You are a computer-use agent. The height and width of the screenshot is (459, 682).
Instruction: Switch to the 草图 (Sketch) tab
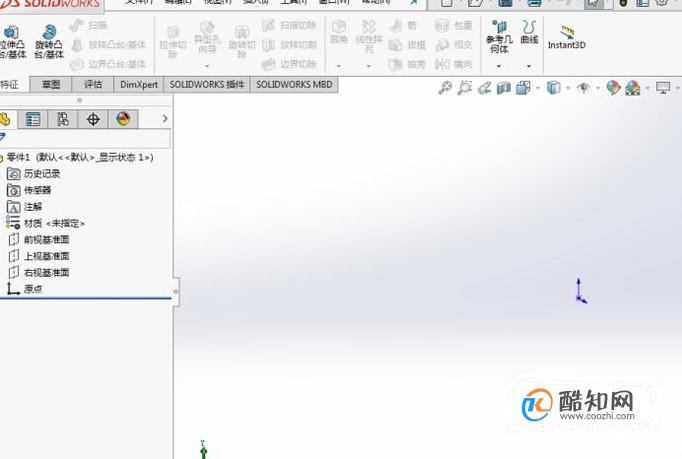coord(50,84)
